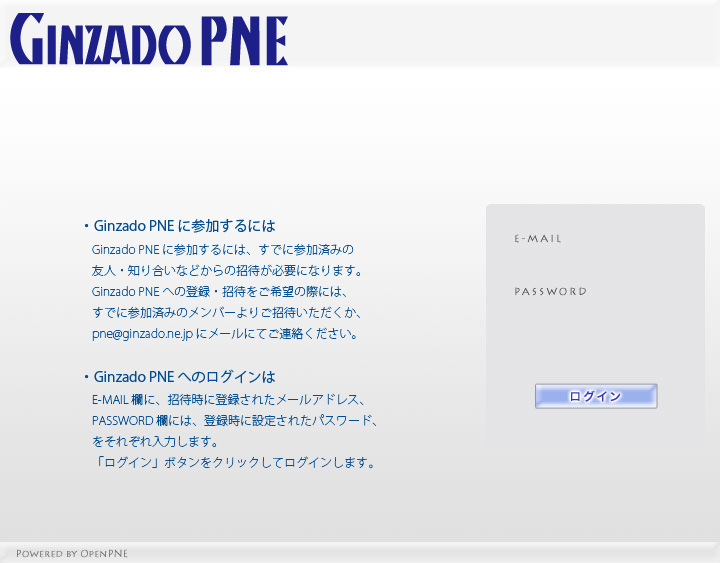The height and width of the screenshot is (563, 720).
Task: Click the pne@ginzado.ne.jp email address
Action: point(141,334)
